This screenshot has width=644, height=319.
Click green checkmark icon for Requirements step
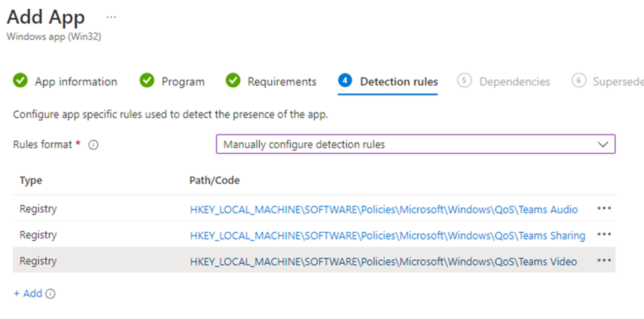233,81
